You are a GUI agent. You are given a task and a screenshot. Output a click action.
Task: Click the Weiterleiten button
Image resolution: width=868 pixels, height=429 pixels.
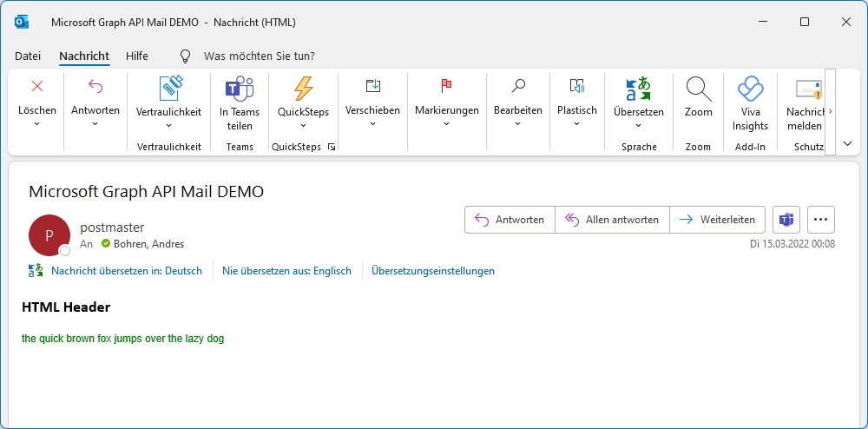pyautogui.click(x=718, y=220)
